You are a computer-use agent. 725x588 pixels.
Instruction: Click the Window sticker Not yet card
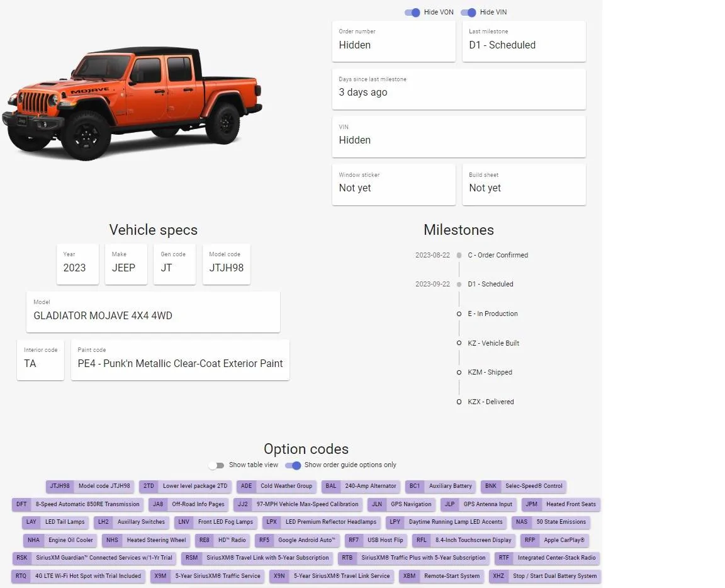coord(394,184)
